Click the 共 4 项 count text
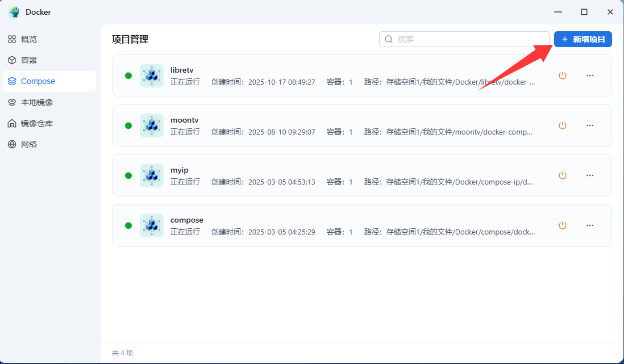The width and height of the screenshot is (624, 364). point(123,353)
